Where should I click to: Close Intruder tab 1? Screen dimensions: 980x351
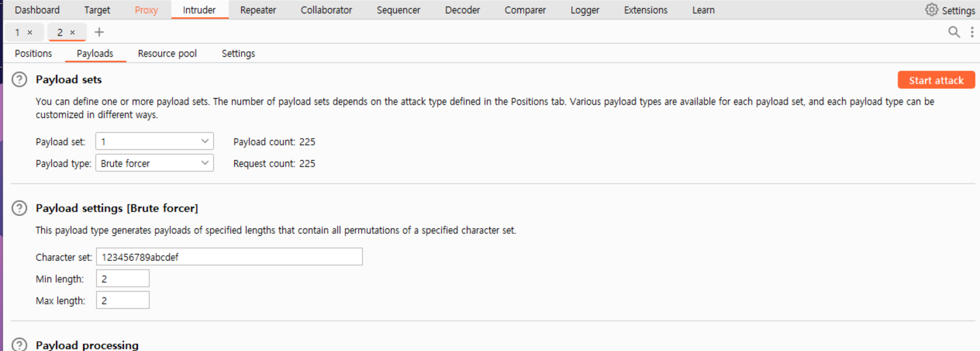(x=30, y=33)
